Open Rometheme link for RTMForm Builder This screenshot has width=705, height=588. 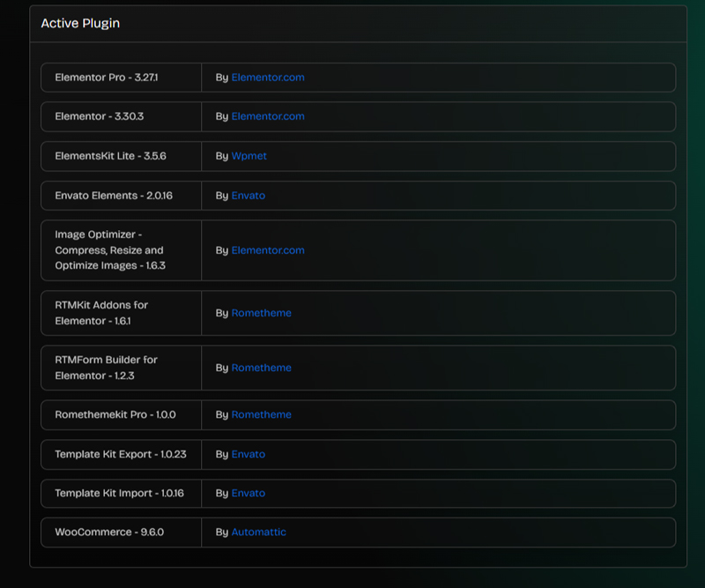coord(261,368)
